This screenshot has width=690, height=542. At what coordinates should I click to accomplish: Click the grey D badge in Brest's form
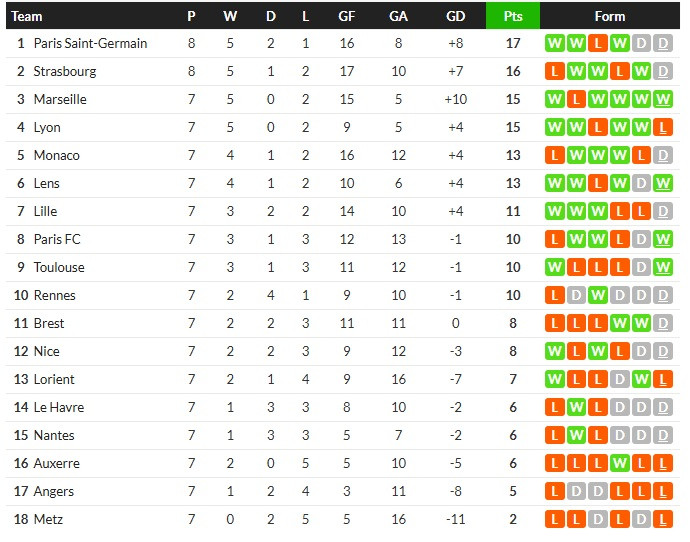(x=664, y=324)
